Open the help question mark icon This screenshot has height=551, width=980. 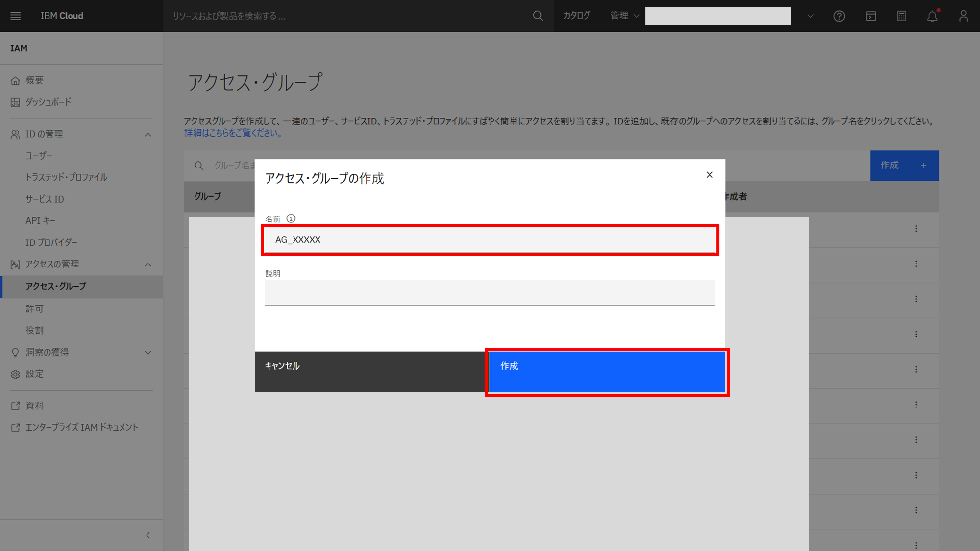839,16
